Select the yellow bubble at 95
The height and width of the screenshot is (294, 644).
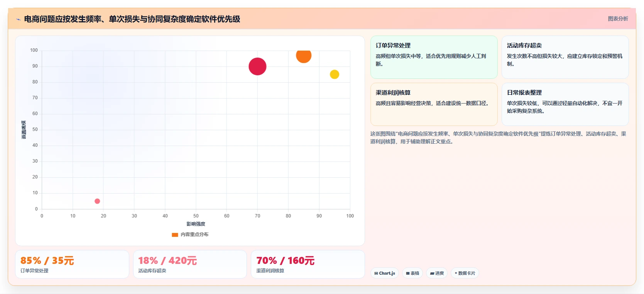(x=335, y=74)
